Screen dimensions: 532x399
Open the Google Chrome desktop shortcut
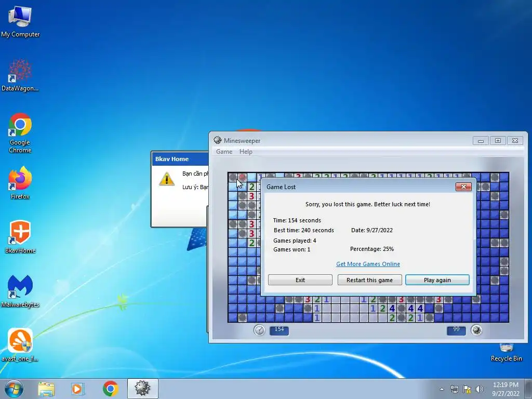20,132
